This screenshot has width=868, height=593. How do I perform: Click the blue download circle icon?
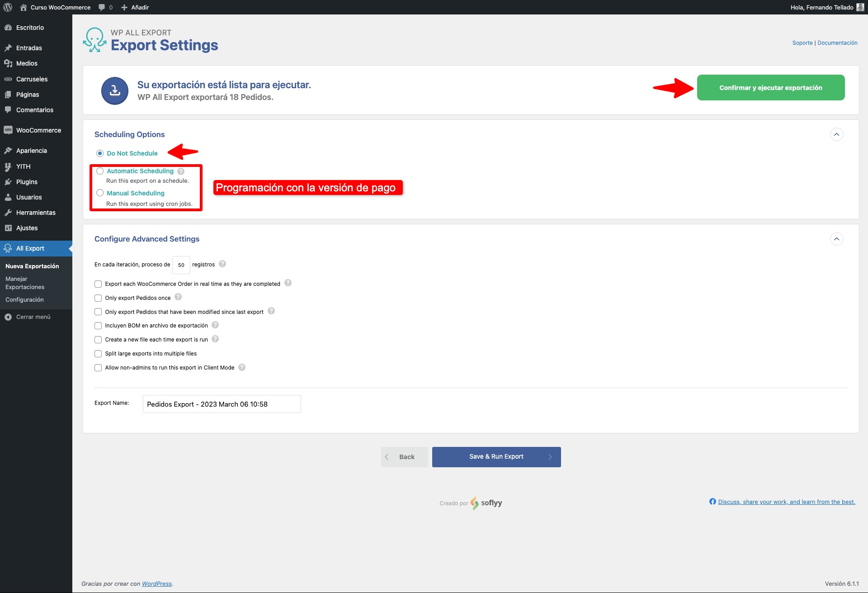pyautogui.click(x=115, y=90)
